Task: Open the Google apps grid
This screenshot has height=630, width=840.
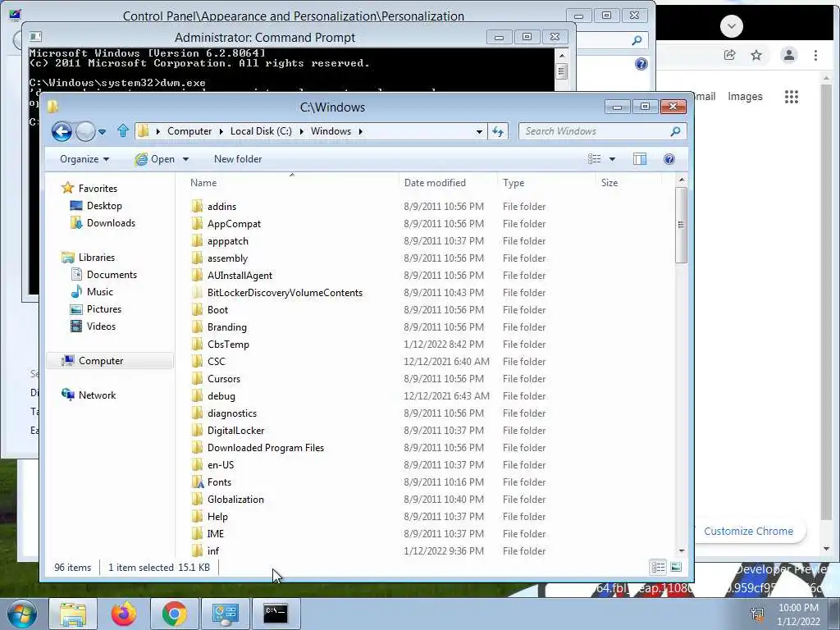Action: [792, 97]
